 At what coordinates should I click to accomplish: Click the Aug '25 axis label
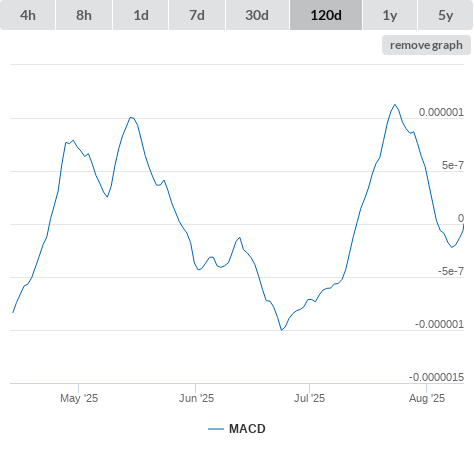point(427,398)
